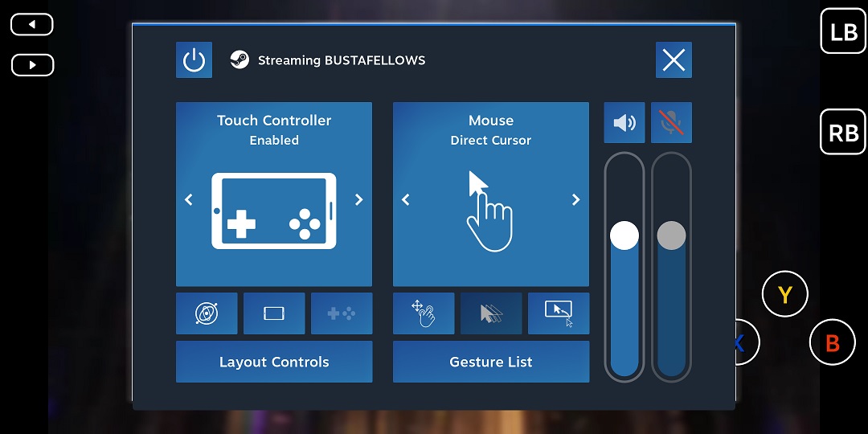Image resolution: width=868 pixels, height=434 pixels.
Task: Click the Mouse Direct Cursor heading
Action: point(491,129)
